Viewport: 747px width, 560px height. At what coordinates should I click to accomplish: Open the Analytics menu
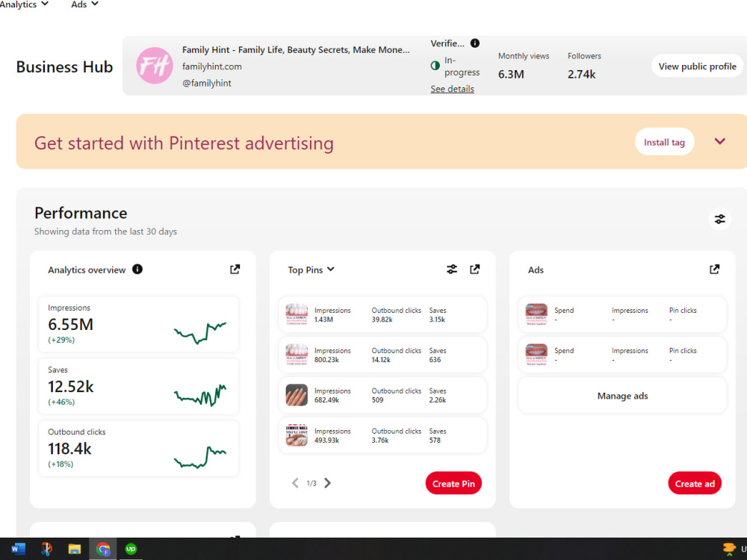point(24,4)
